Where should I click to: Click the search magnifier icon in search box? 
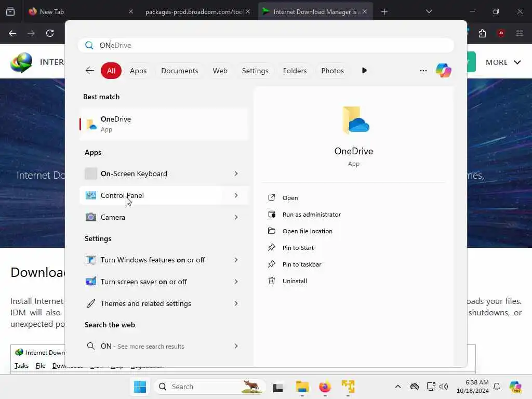89,45
